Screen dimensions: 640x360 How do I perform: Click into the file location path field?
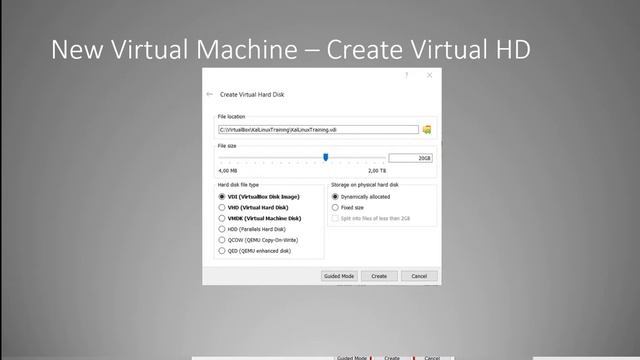[x=318, y=130]
